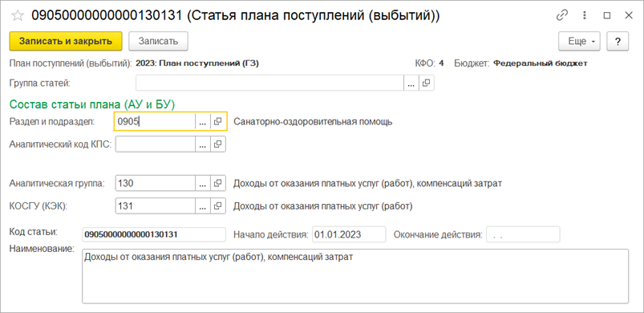Open help with the question mark button
Viewport: 644px width, 313px height.
pos(618,42)
